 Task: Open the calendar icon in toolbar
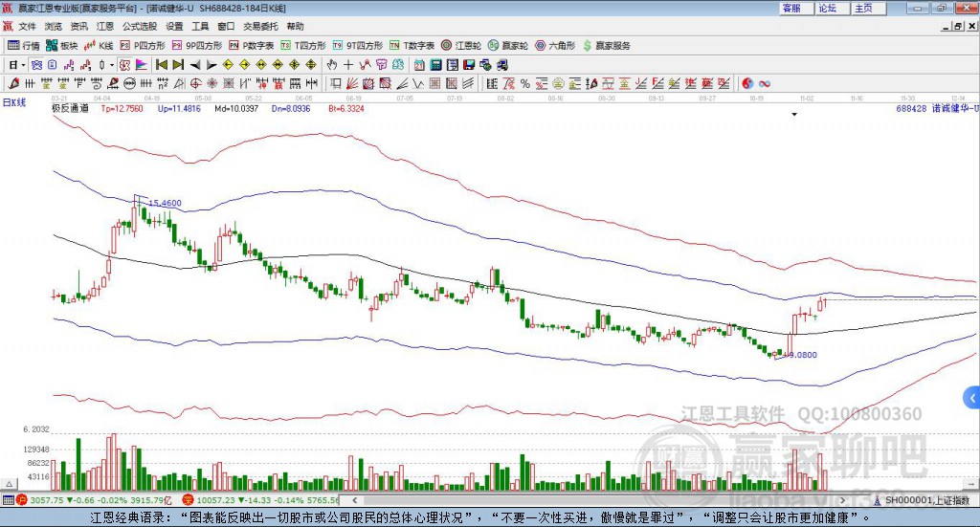pyautogui.click(x=419, y=65)
